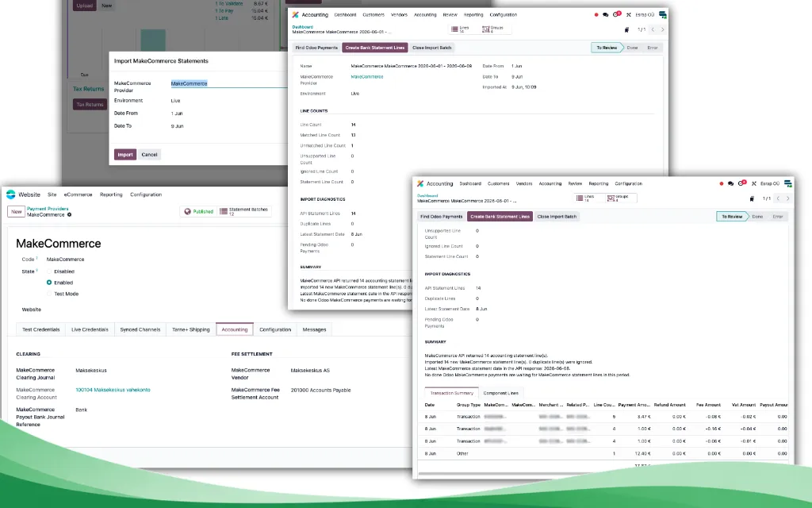
Task: Switch to the Component Lines tab
Action: coord(501,393)
